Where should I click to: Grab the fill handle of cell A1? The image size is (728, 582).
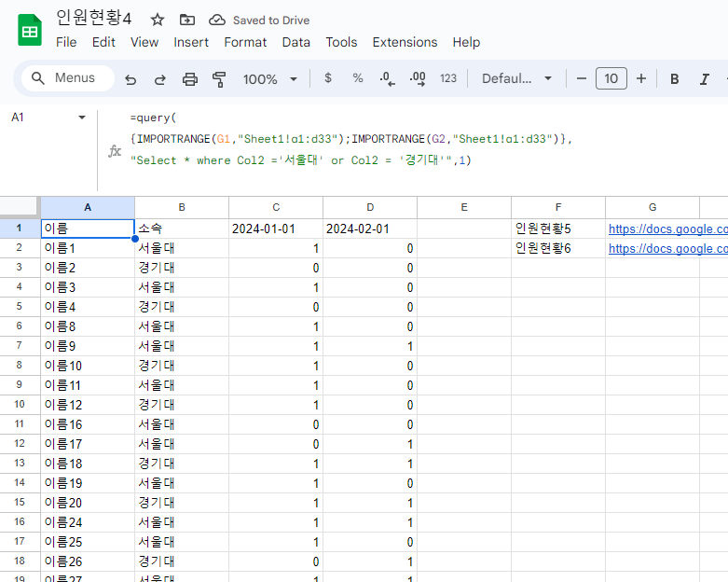[x=134, y=239]
